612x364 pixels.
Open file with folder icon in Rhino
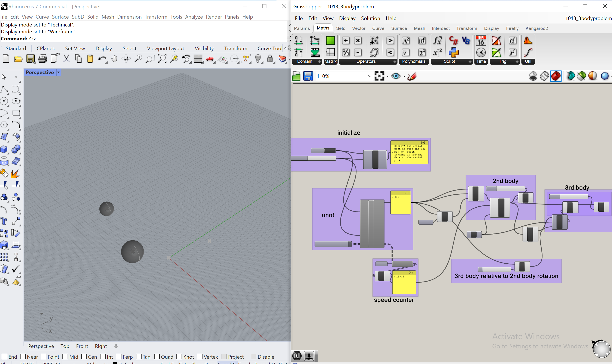point(18,59)
